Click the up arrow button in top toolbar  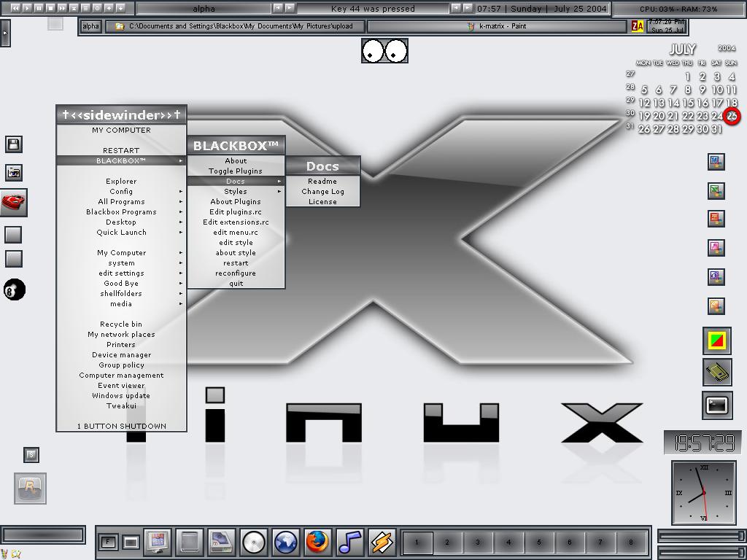[x=109, y=7]
